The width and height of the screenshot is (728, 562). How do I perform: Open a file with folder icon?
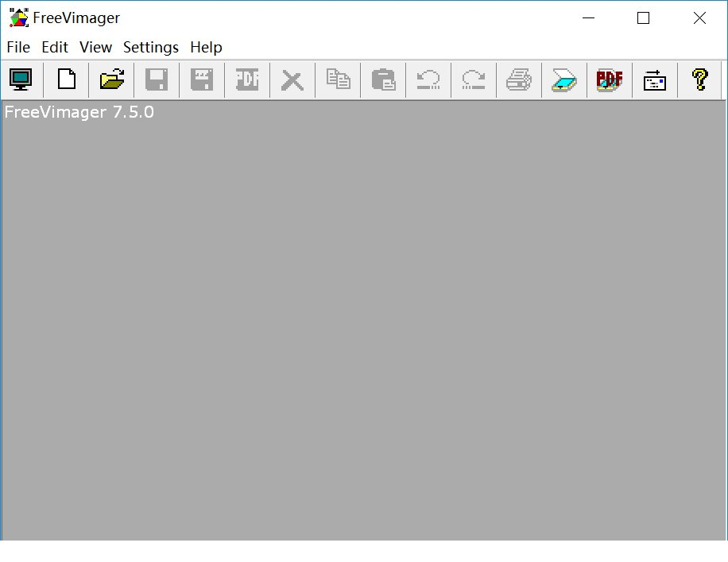(x=112, y=79)
